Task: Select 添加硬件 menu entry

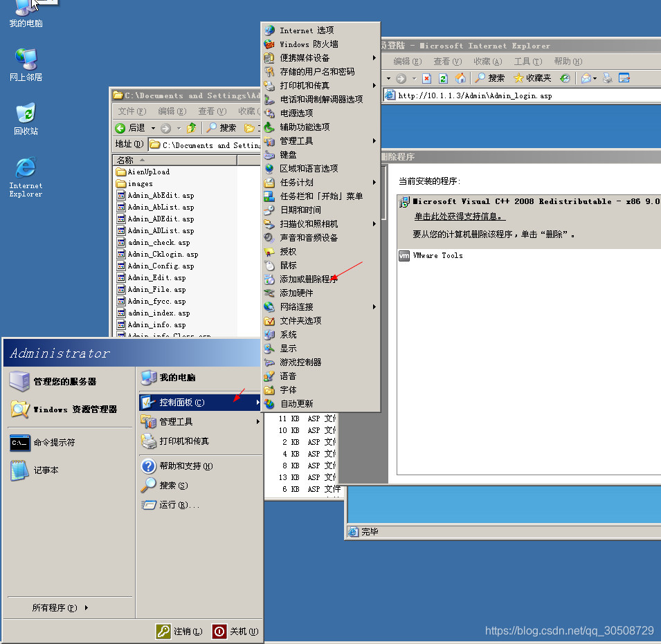Action: tap(320, 293)
